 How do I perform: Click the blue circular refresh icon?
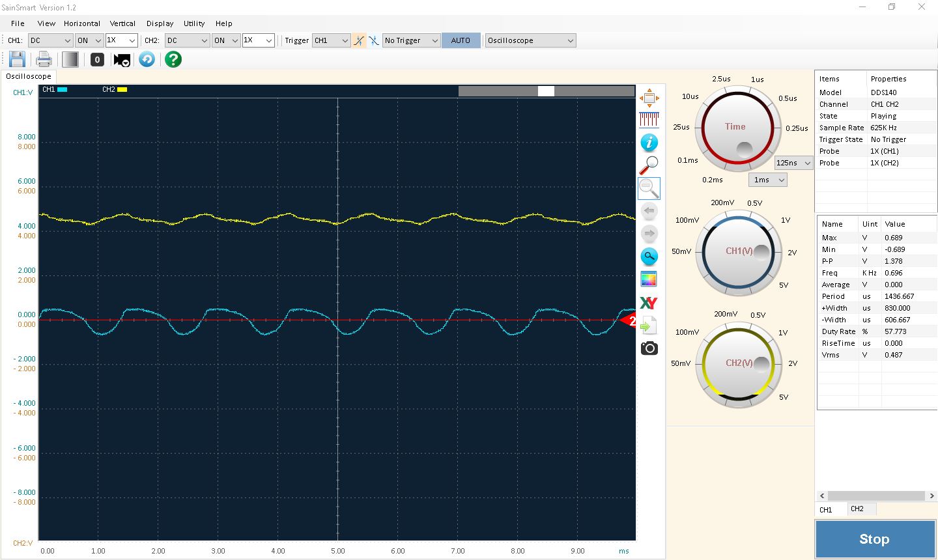147,59
